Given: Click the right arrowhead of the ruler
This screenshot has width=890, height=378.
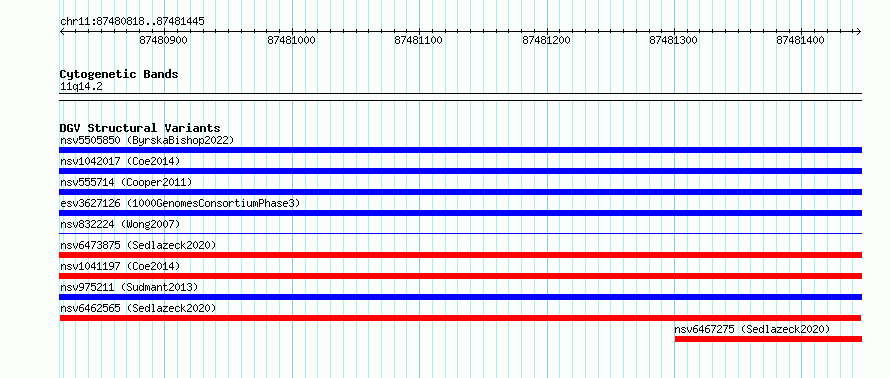Looking at the screenshot, I should coord(859,31).
